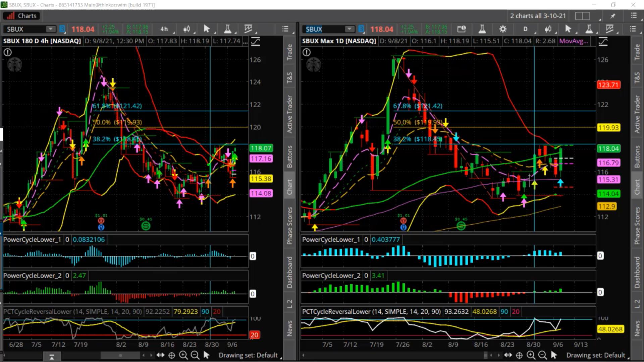Image resolution: width=644 pixels, height=362 pixels.
Task: Click the dividend marker on the right chart
Action: click(461, 226)
